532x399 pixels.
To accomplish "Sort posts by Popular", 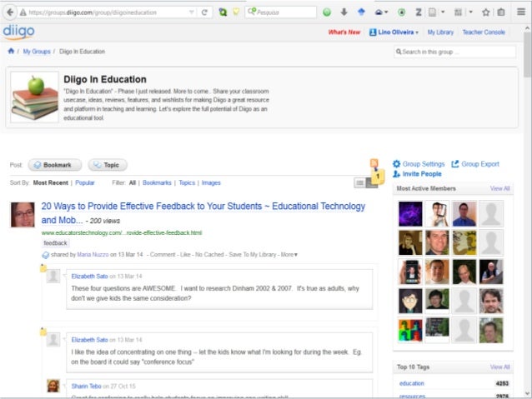I will (85, 182).
